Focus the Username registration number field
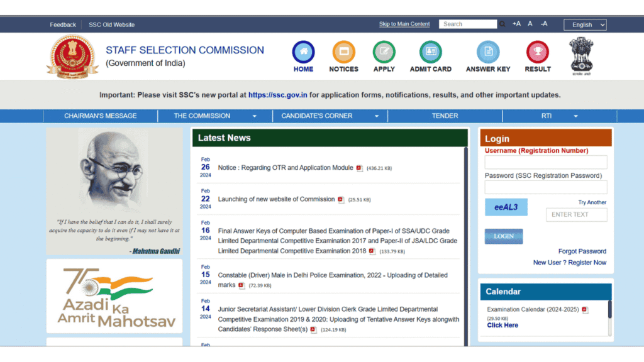 pos(546,162)
